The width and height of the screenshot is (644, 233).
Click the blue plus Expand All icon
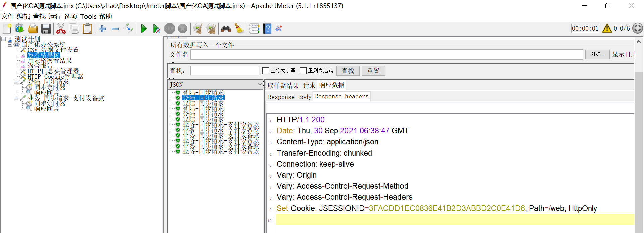(x=102, y=29)
